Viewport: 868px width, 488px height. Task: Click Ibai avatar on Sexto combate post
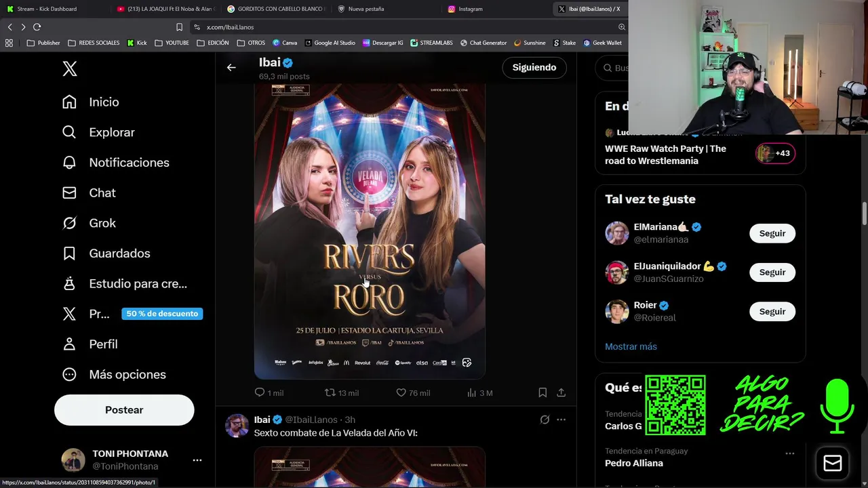click(x=237, y=426)
